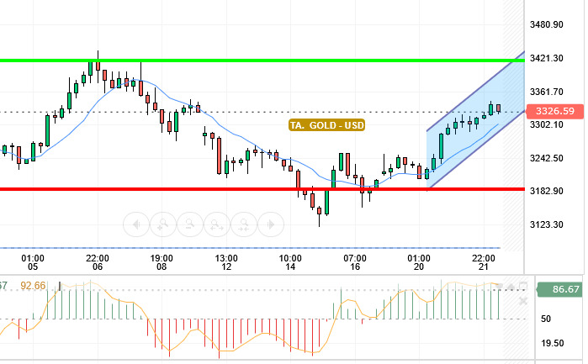
Task: Collapse the indicator panel with the leftmost panel icon
Action: 499,287
